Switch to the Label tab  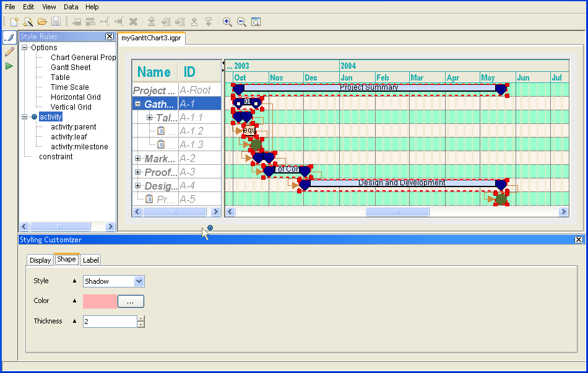click(90, 260)
